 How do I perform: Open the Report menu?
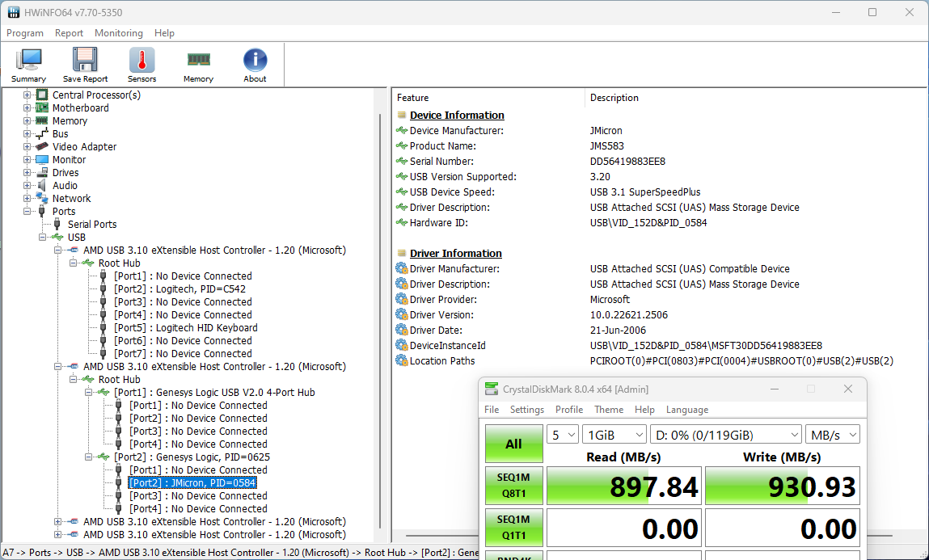pyautogui.click(x=69, y=33)
